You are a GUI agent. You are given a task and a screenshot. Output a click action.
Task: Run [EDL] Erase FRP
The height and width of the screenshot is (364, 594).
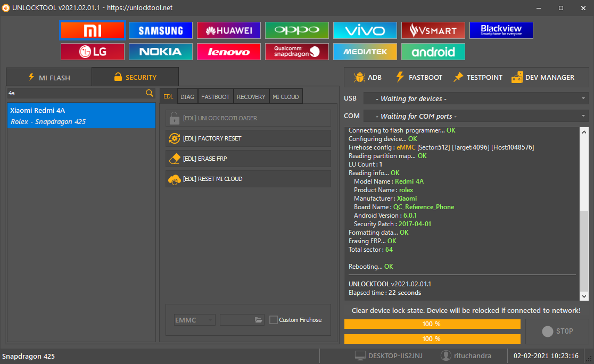[248, 159]
